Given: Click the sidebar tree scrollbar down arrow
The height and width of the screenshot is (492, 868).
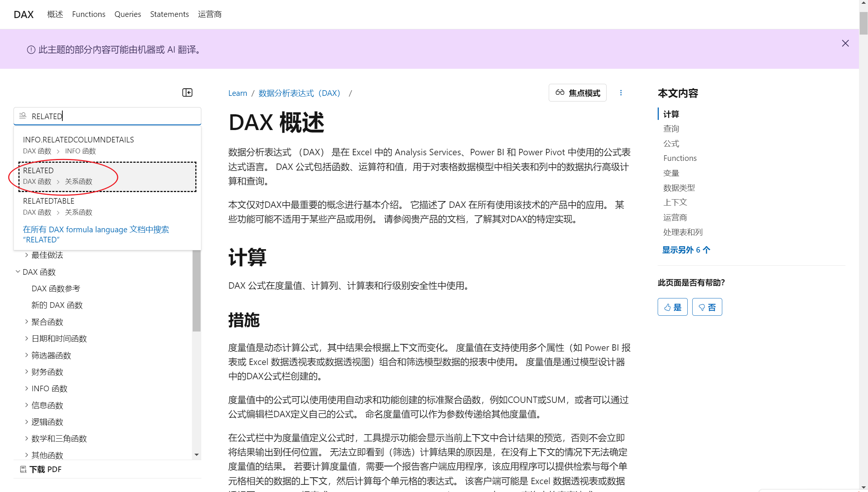Looking at the screenshot, I should pyautogui.click(x=196, y=455).
